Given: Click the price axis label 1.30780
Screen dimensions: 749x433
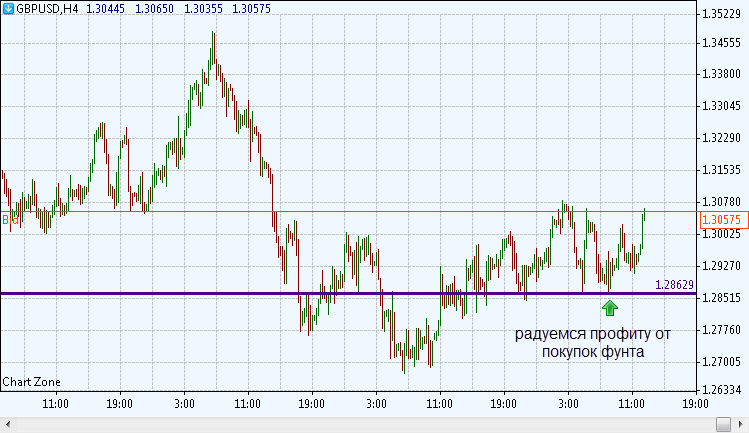Looking at the screenshot, I should pos(722,202).
